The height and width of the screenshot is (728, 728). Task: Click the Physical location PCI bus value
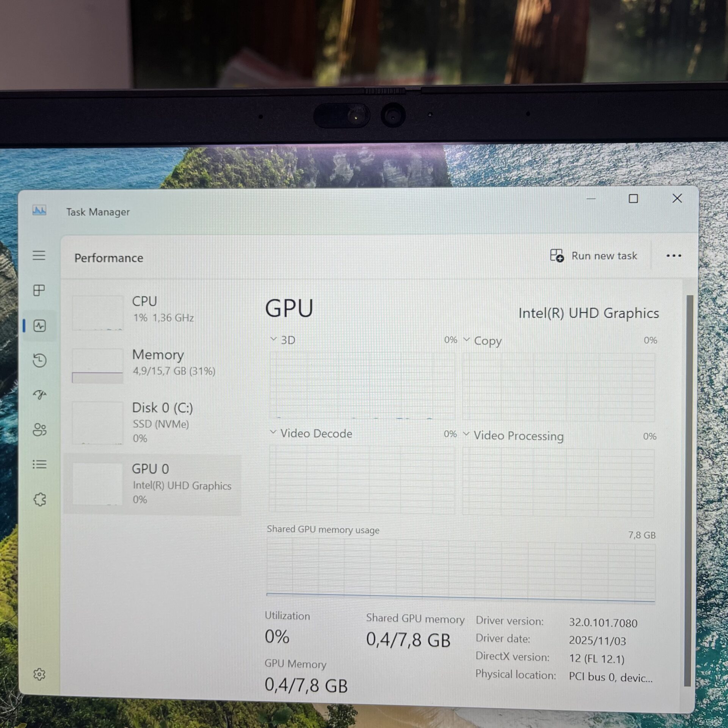(x=610, y=677)
